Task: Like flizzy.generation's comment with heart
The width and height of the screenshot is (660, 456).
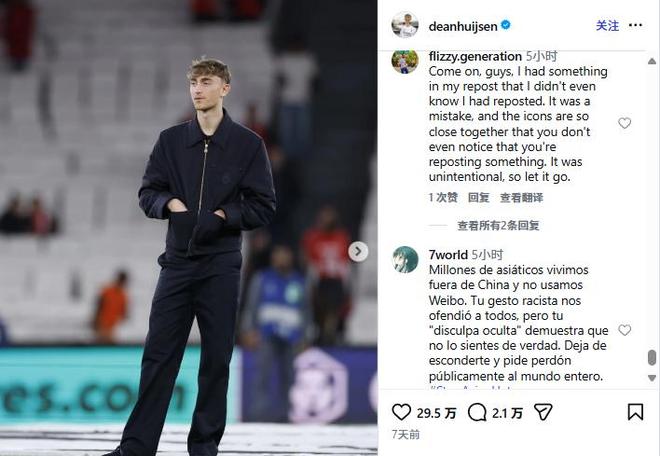Action: pos(624,123)
